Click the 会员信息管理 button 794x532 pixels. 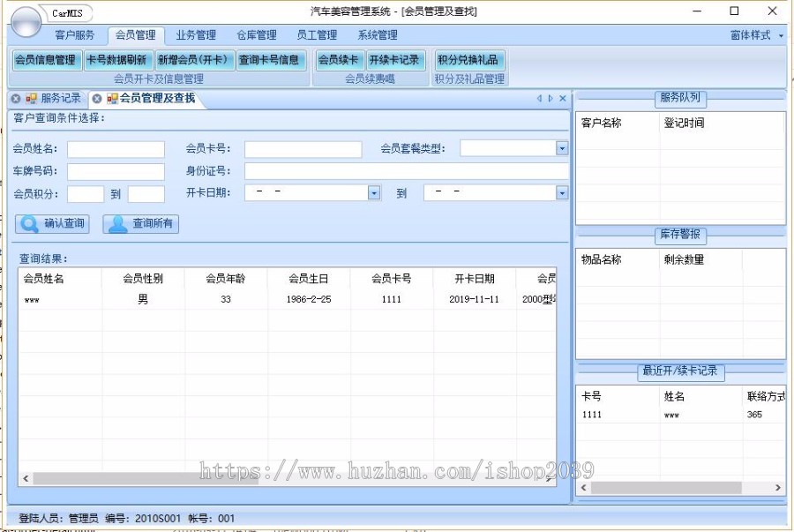(x=46, y=60)
